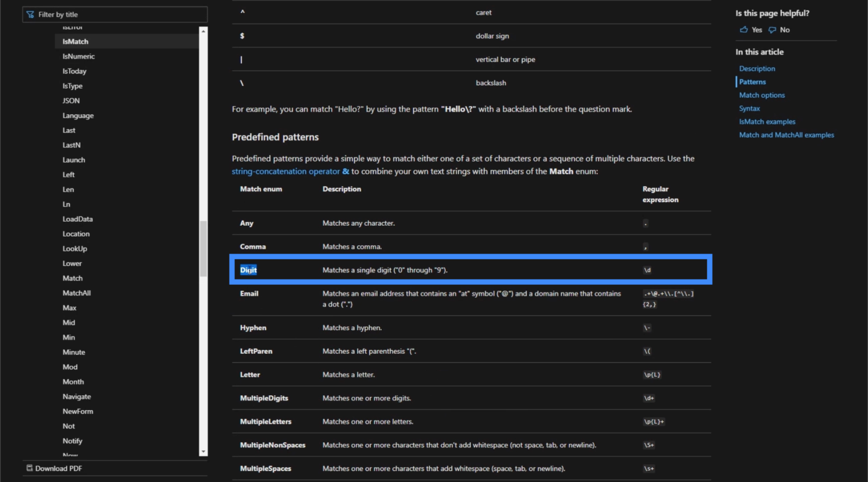
Task: Click the MultipleDigits enum name
Action: (x=264, y=398)
